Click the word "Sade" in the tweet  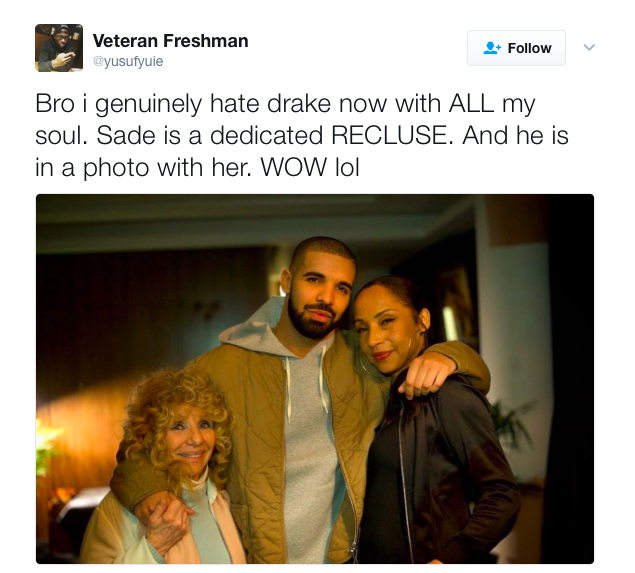[126, 135]
